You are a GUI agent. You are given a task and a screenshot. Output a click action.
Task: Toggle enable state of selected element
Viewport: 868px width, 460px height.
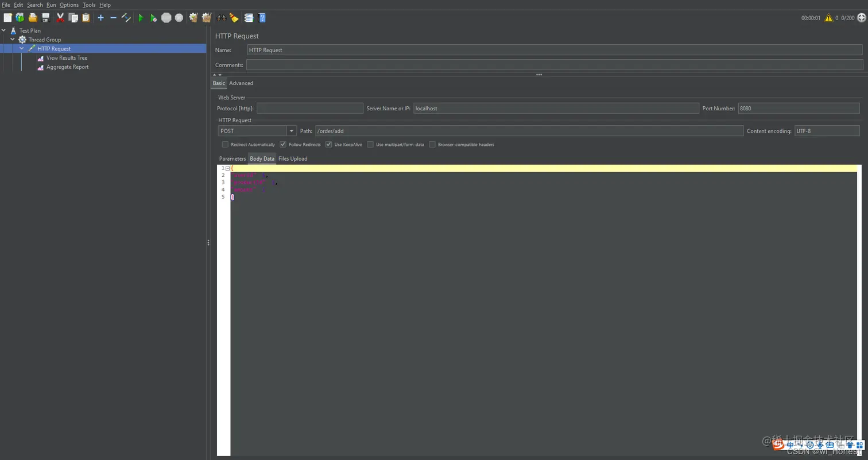(x=126, y=18)
